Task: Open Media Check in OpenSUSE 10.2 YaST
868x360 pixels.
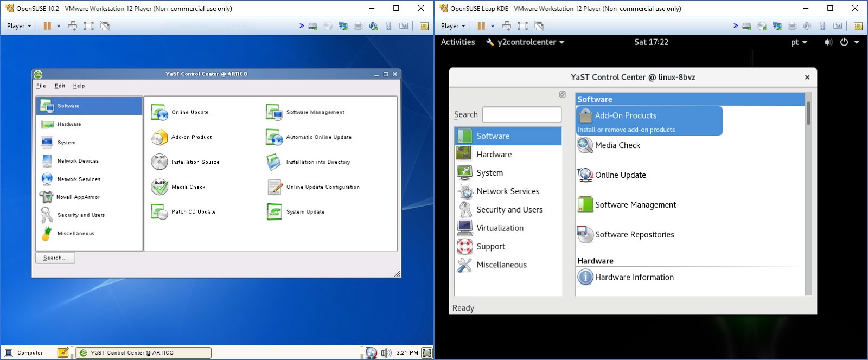Action: coord(178,187)
